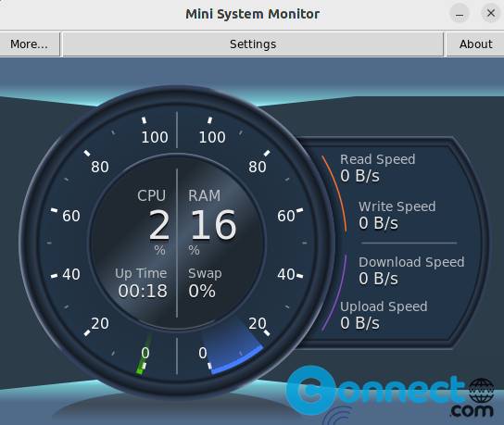
Task: Click the Write Speed 0 B/s value
Action: (378, 223)
